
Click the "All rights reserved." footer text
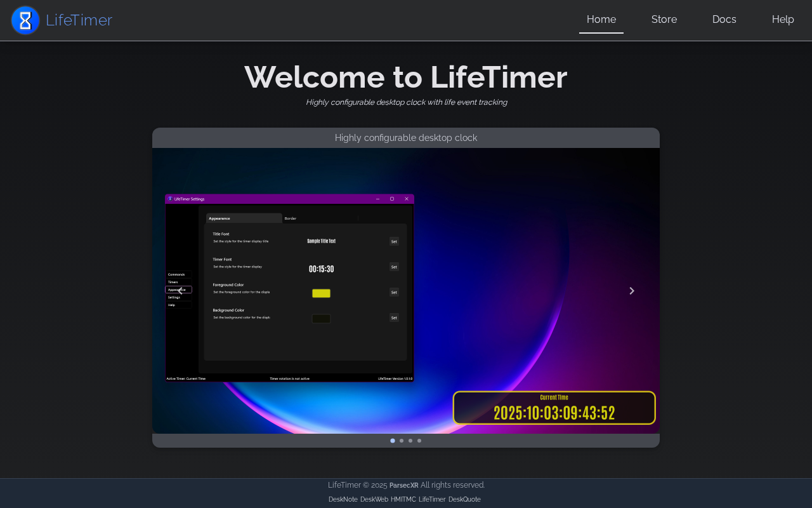coord(452,485)
